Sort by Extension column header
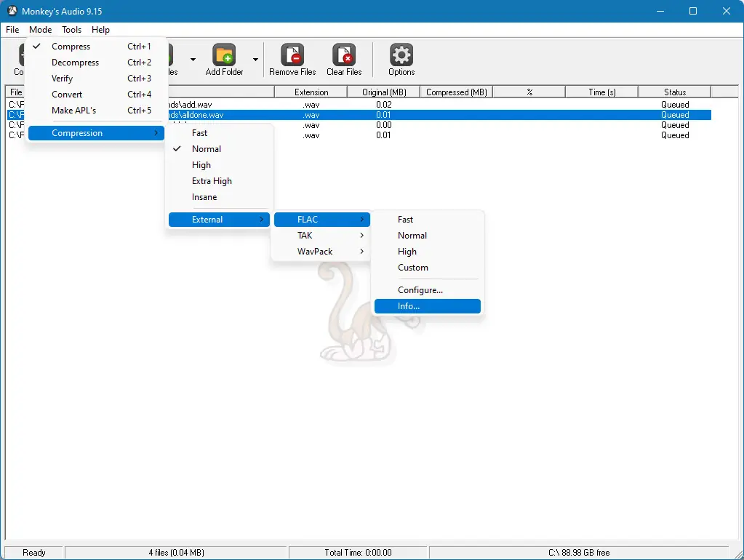This screenshot has height=560, width=744. [311, 92]
